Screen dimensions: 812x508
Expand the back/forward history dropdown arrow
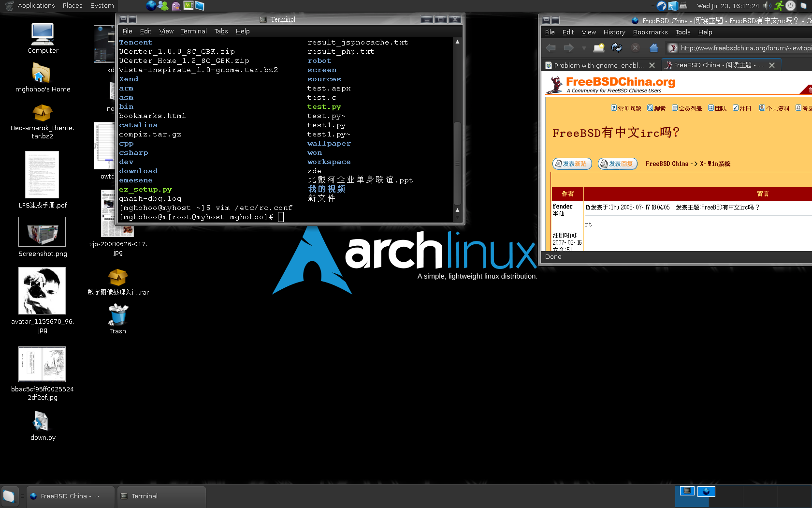[x=584, y=48]
